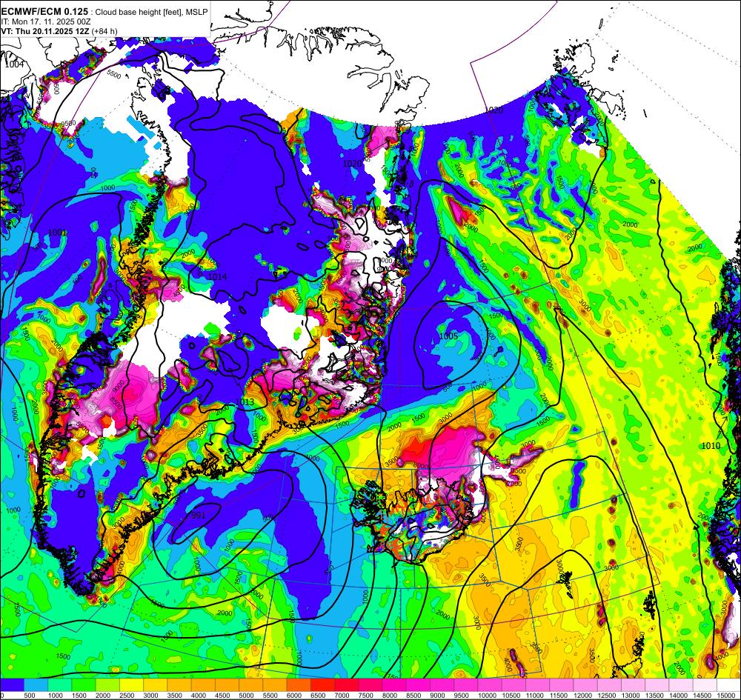Click the 1014 pressure label
Screen dimensions: 741x700
tap(217, 276)
